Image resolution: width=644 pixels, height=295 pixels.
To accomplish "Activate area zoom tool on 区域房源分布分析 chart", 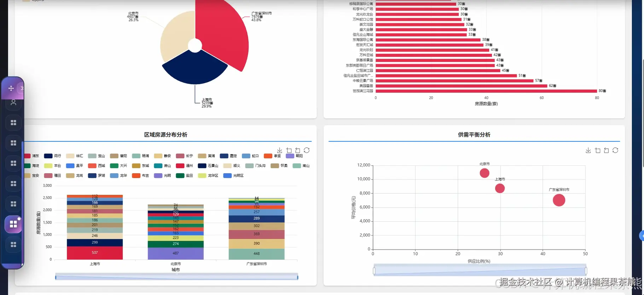I will pos(289,151).
